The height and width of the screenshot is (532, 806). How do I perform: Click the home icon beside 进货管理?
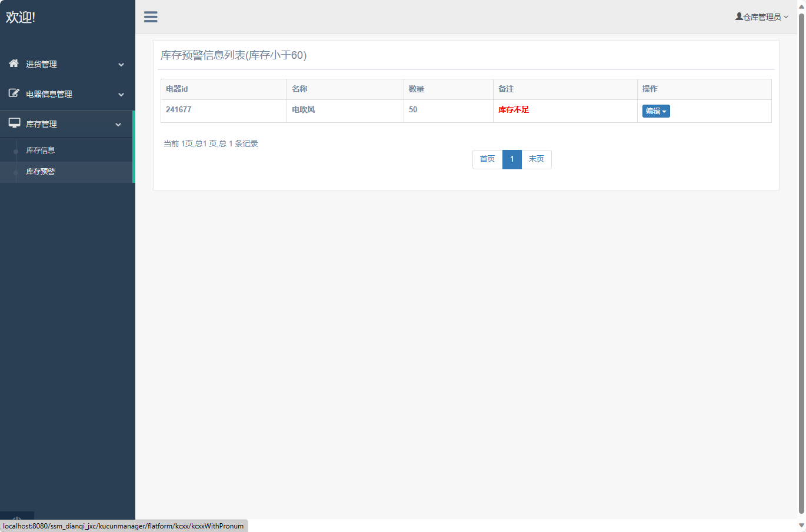[14, 63]
